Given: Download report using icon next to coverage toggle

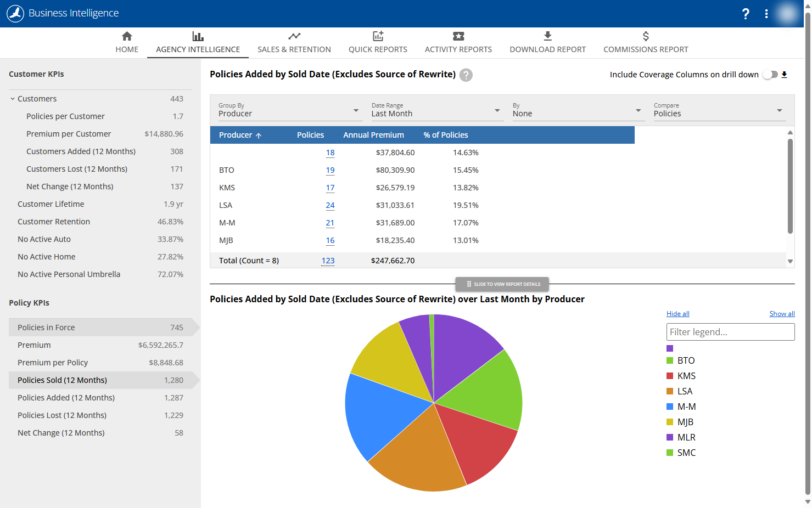Looking at the screenshot, I should (785, 75).
